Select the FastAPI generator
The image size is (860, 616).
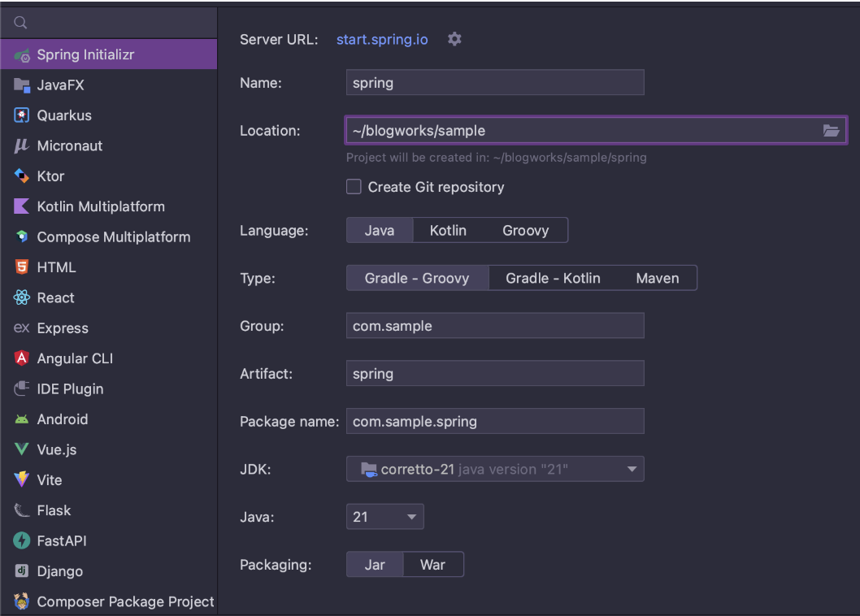(109, 540)
